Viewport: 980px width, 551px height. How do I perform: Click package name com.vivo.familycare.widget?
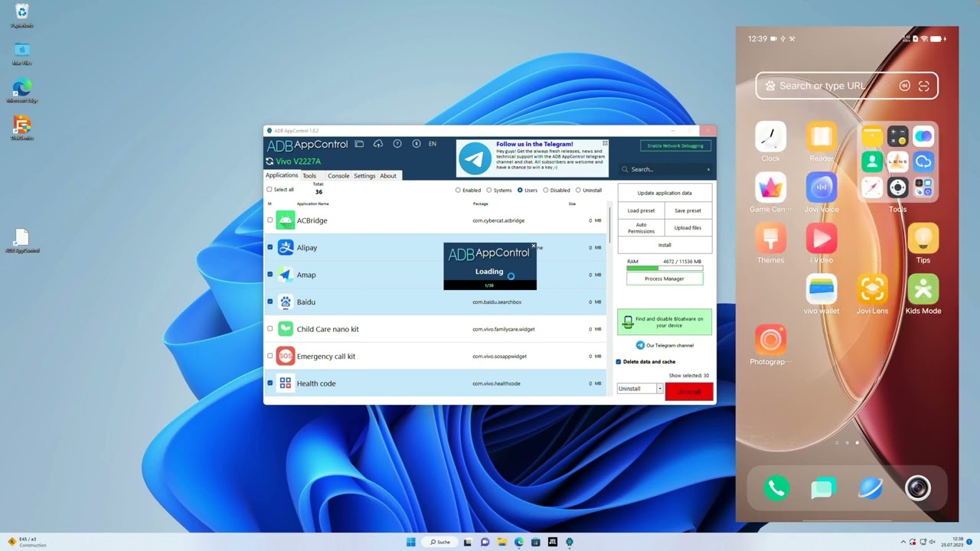coord(503,329)
